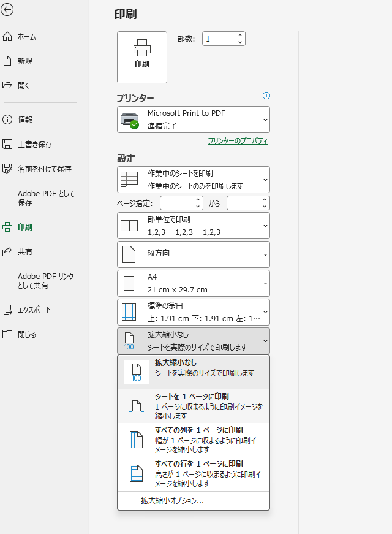Decrease the から end page value
The width and height of the screenshot is (392, 534).
coord(265,206)
